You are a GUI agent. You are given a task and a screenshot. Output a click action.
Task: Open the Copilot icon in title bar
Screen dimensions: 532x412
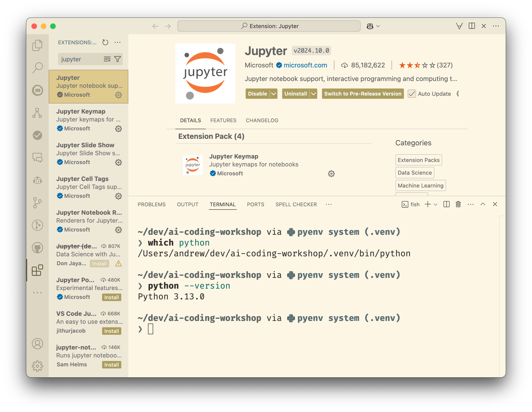(x=370, y=26)
